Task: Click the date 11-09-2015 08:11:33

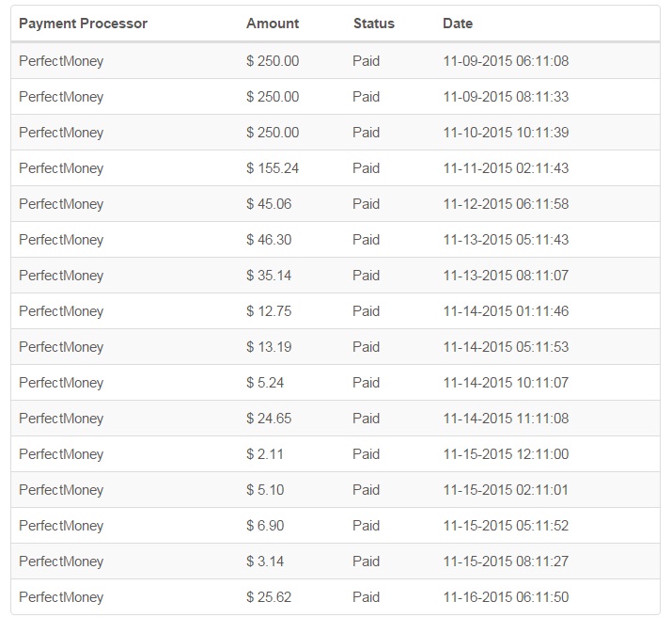Action: pos(506,97)
